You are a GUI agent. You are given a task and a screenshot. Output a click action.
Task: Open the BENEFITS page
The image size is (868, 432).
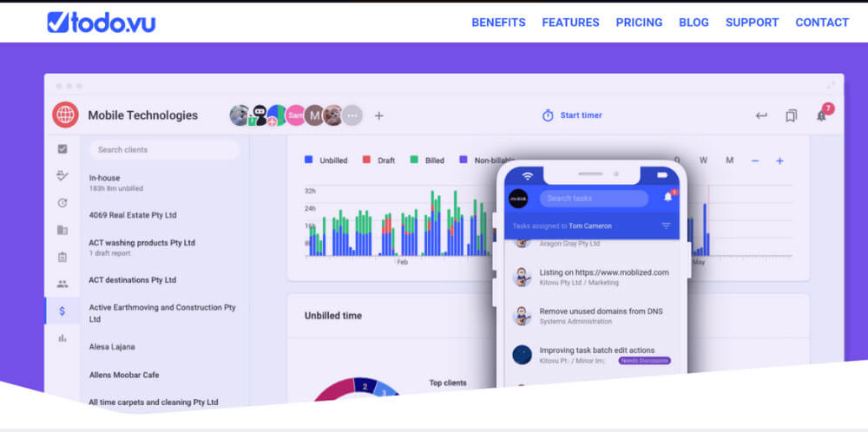pyautogui.click(x=498, y=23)
